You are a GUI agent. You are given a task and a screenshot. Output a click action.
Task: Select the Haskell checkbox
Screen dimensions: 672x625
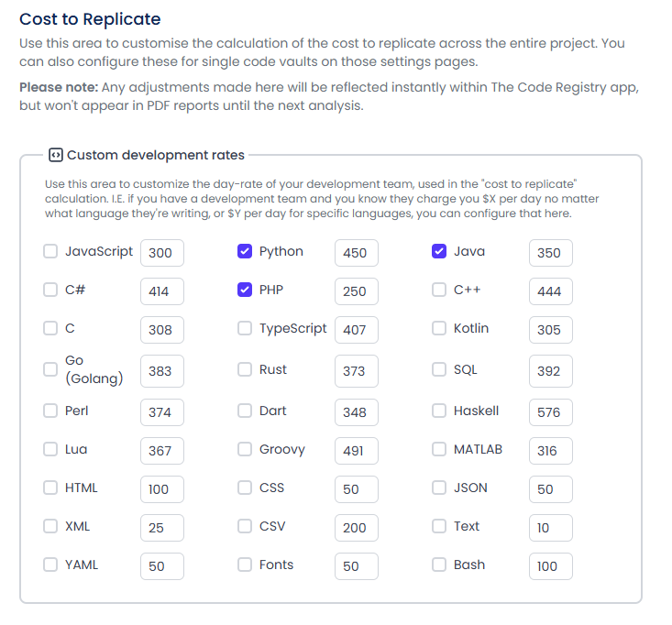(x=439, y=411)
